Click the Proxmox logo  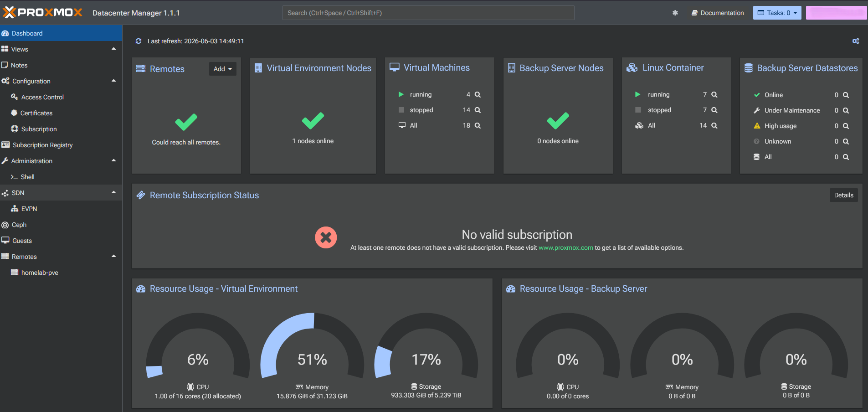point(42,12)
